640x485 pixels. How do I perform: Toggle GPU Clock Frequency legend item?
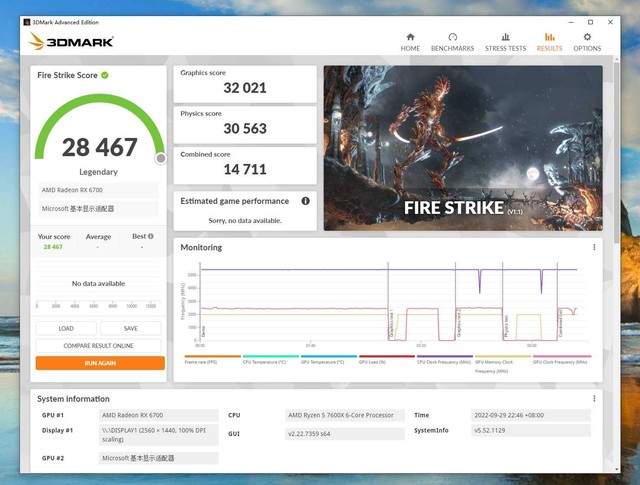[560, 362]
